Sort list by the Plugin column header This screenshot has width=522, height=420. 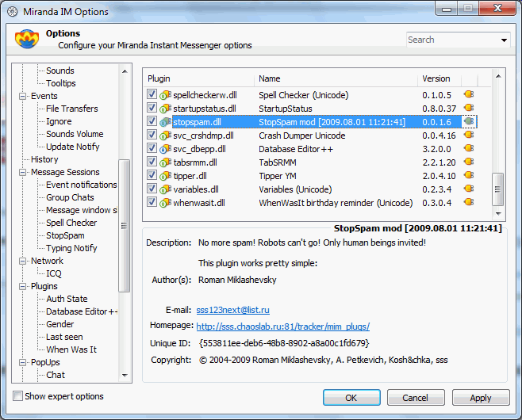click(x=199, y=78)
